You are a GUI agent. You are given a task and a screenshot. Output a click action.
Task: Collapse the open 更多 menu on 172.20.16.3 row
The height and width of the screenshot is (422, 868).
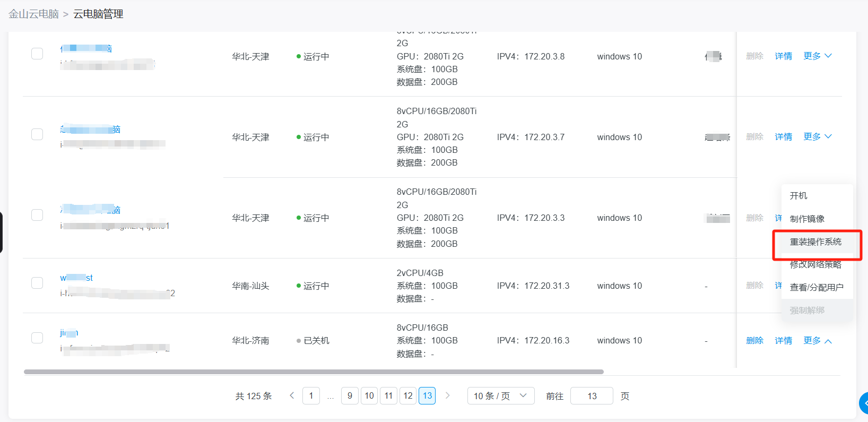tap(817, 340)
